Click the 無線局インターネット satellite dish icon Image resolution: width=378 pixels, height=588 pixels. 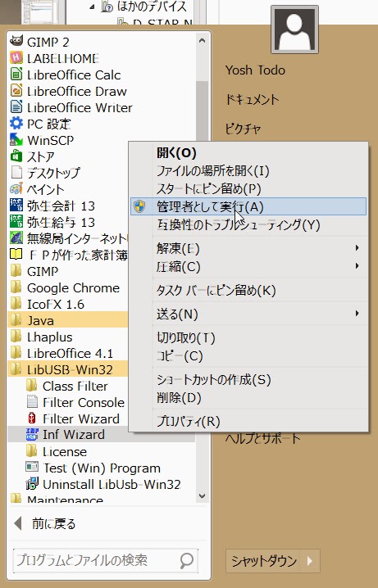(16, 237)
